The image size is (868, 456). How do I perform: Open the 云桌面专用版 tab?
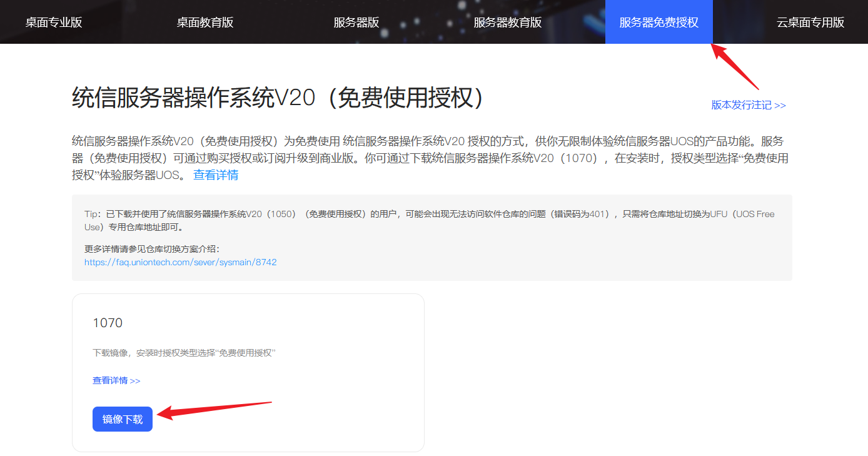coord(810,23)
